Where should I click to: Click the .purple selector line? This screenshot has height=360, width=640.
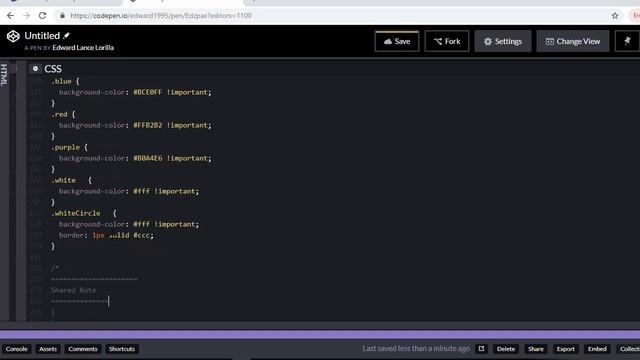pyautogui.click(x=69, y=147)
